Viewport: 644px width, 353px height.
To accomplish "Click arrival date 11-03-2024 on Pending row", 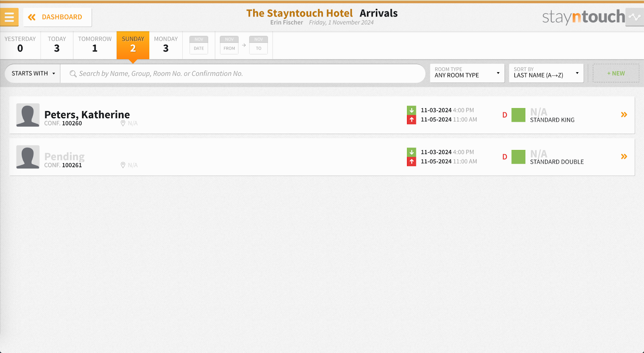I will click(x=436, y=152).
